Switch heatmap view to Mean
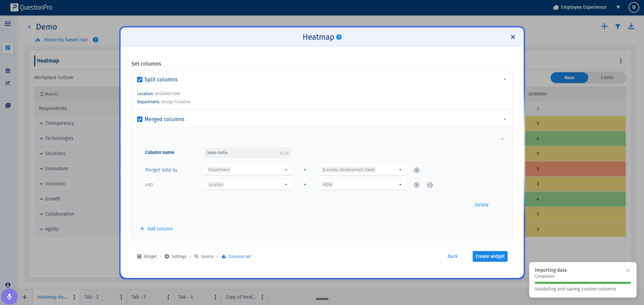 (569, 78)
